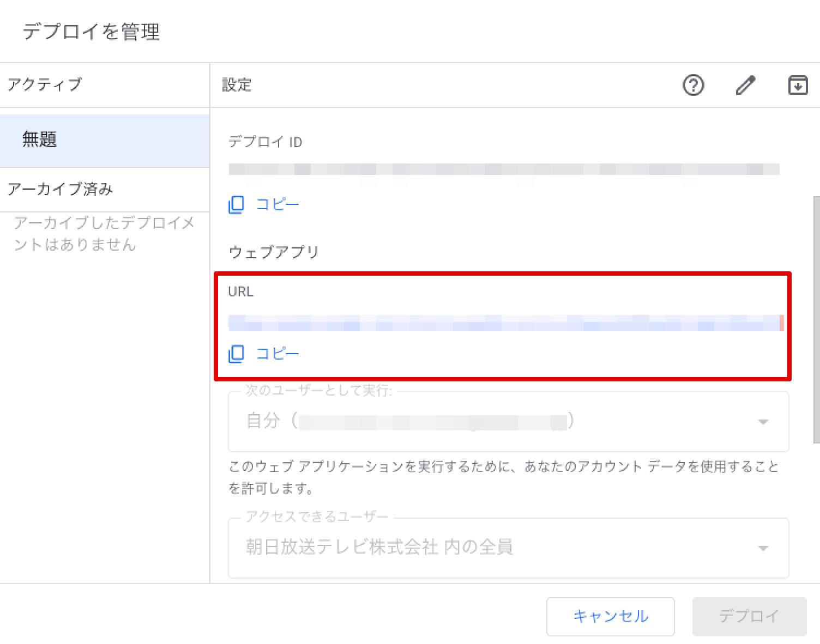Click the ウェブアプリ section label

274,252
